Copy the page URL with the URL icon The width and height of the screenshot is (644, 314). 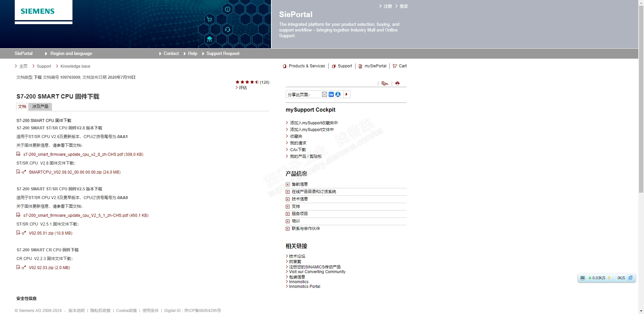point(385,83)
